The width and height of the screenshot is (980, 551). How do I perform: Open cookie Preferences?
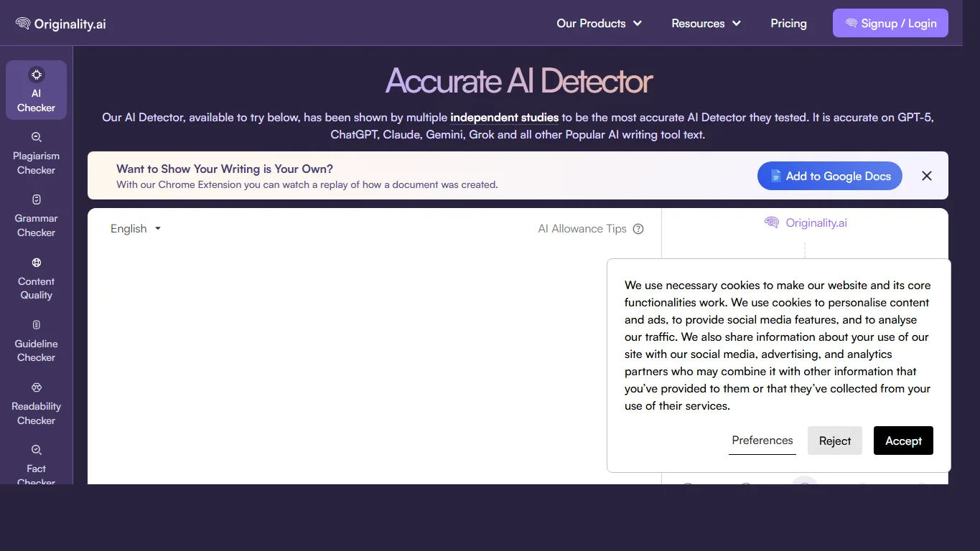(762, 441)
